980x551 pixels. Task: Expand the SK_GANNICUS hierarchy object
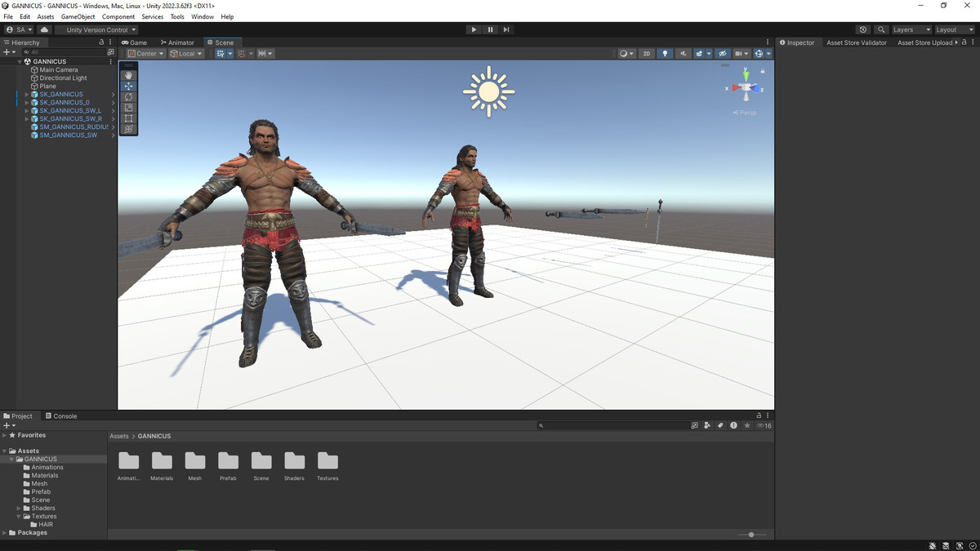(26, 95)
